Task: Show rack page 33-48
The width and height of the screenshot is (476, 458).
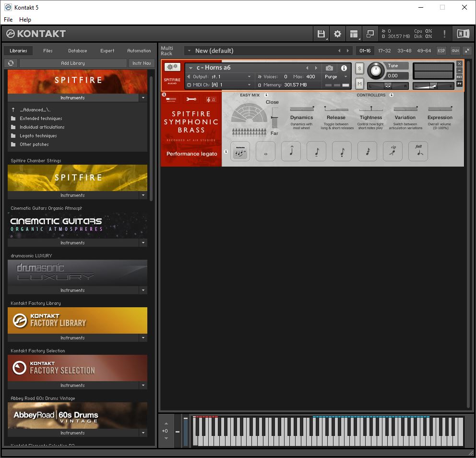Action: pyautogui.click(x=405, y=51)
